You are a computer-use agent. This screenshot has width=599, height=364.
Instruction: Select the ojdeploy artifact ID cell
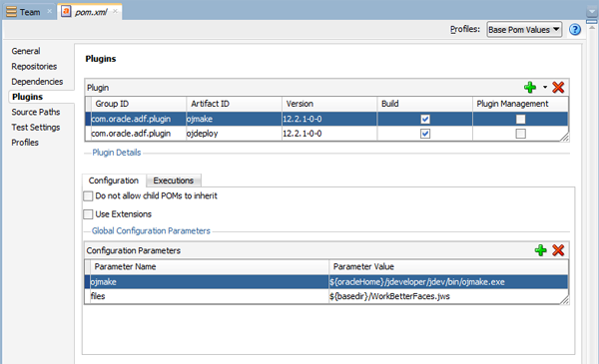pos(235,134)
